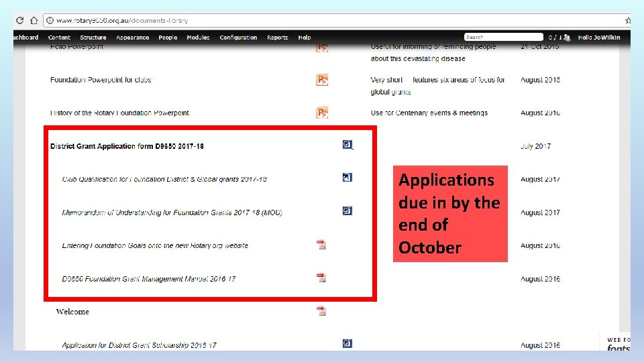644x362 pixels.
Task: Open Foundation Powerpoint for clubs link
Action: [101, 80]
